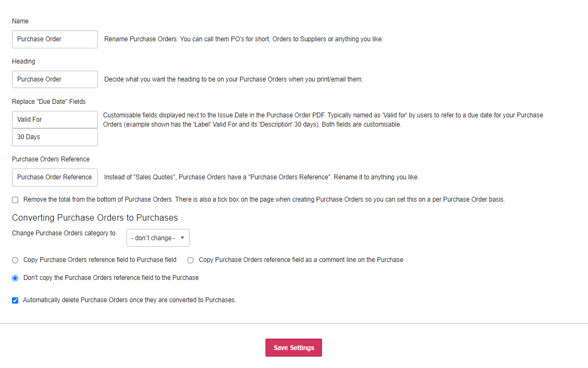The image size is (588, 368).
Task: Click the 'Converting Purchase Orders to Purchases' heading
Action: point(94,217)
